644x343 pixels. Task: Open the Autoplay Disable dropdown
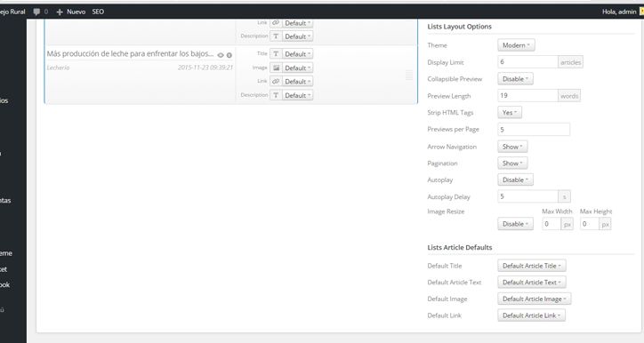click(515, 179)
